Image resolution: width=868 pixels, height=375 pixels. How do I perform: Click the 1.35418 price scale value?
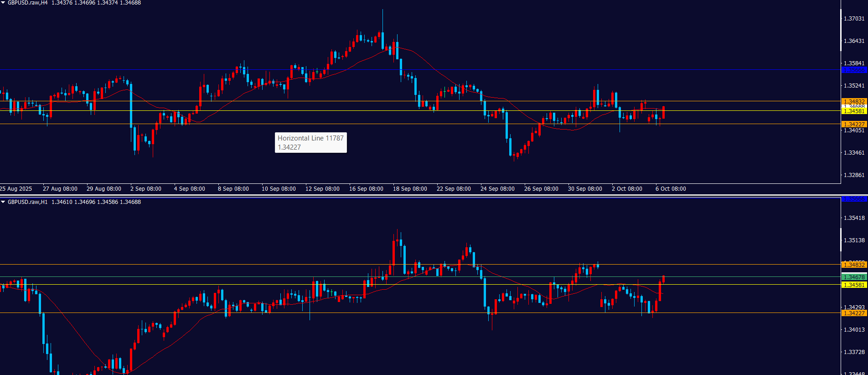click(x=854, y=218)
